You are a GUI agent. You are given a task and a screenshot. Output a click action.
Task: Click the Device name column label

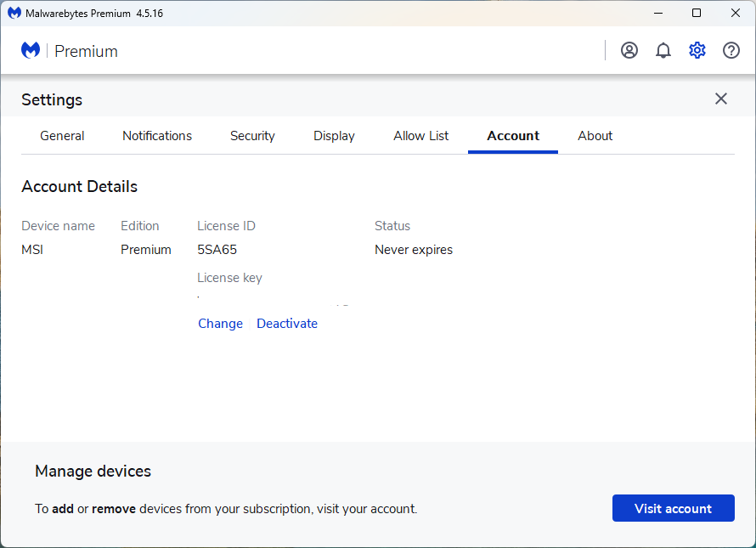point(58,226)
